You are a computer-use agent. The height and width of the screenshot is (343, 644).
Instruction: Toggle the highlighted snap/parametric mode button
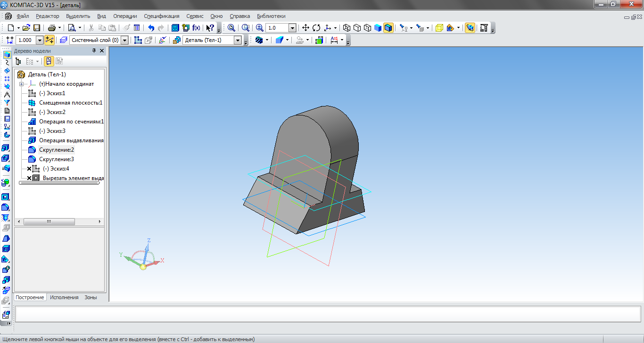tap(50, 40)
